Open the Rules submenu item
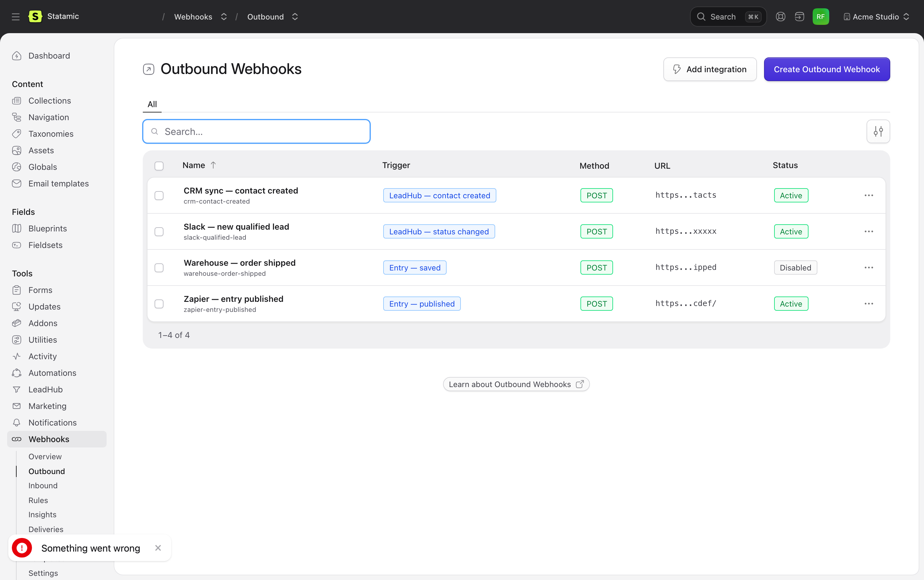924x580 pixels. click(38, 500)
